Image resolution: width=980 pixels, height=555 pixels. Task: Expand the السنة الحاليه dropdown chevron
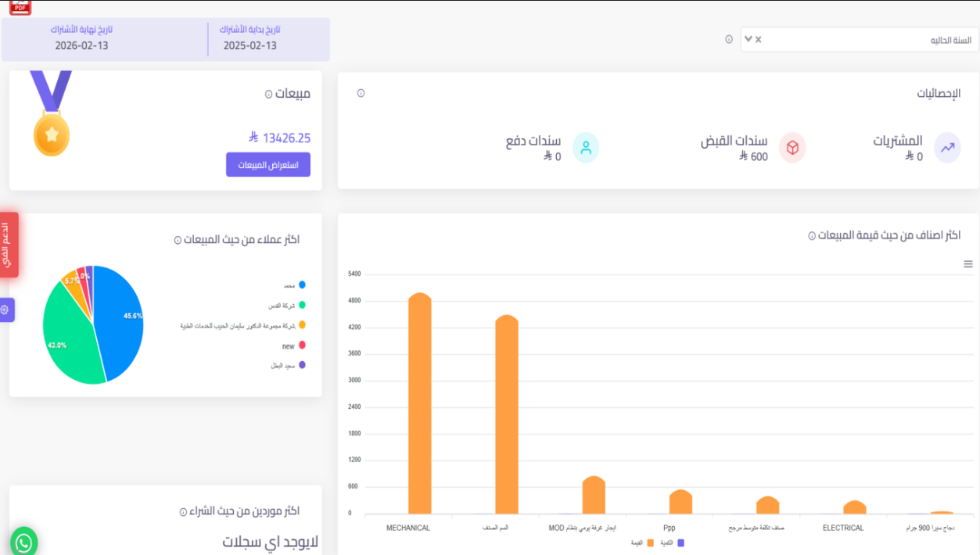748,38
